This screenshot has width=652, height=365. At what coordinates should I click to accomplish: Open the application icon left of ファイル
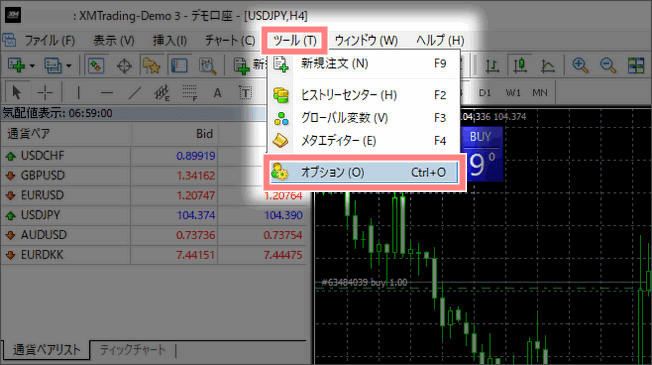tap(9, 40)
